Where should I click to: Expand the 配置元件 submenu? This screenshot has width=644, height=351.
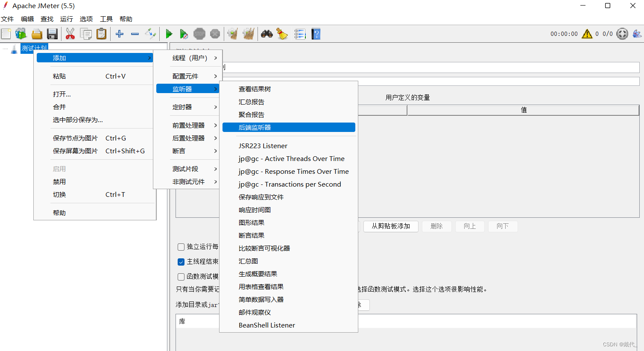187,76
